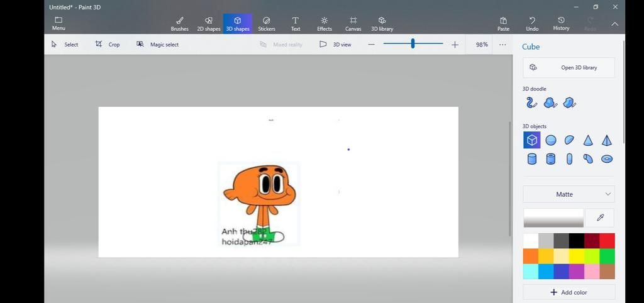Select the Tube 3D object
Viewport: 644px width, 303px height.
(x=551, y=158)
